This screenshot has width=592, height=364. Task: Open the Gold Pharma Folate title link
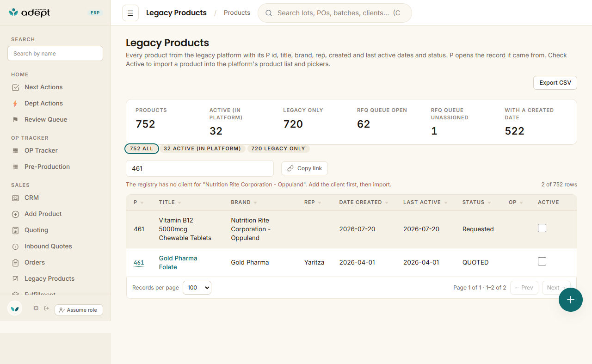[178, 263]
